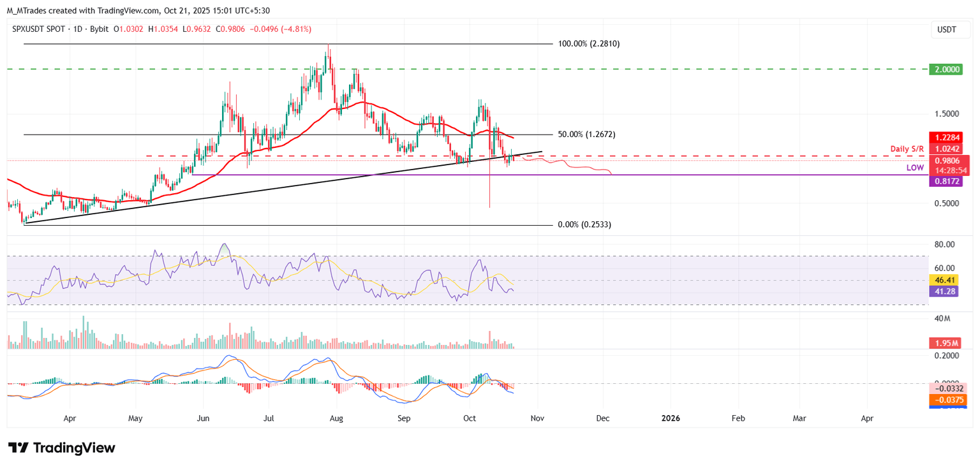The height and width of the screenshot is (468, 980).
Task: Select the close value C0.9806 in the header
Action: [x=230, y=29]
